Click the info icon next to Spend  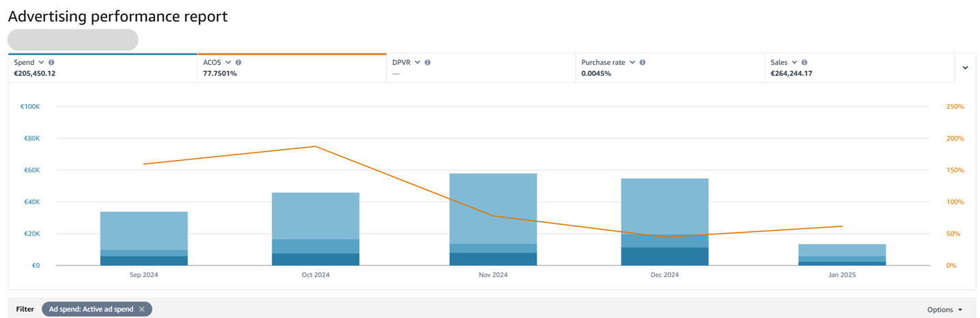point(51,62)
